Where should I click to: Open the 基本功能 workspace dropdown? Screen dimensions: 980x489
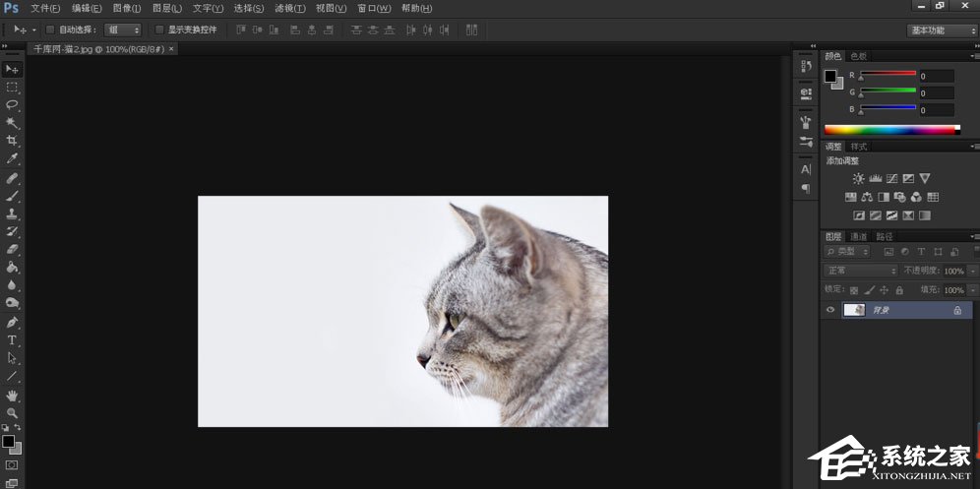pyautogui.click(x=941, y=30)
